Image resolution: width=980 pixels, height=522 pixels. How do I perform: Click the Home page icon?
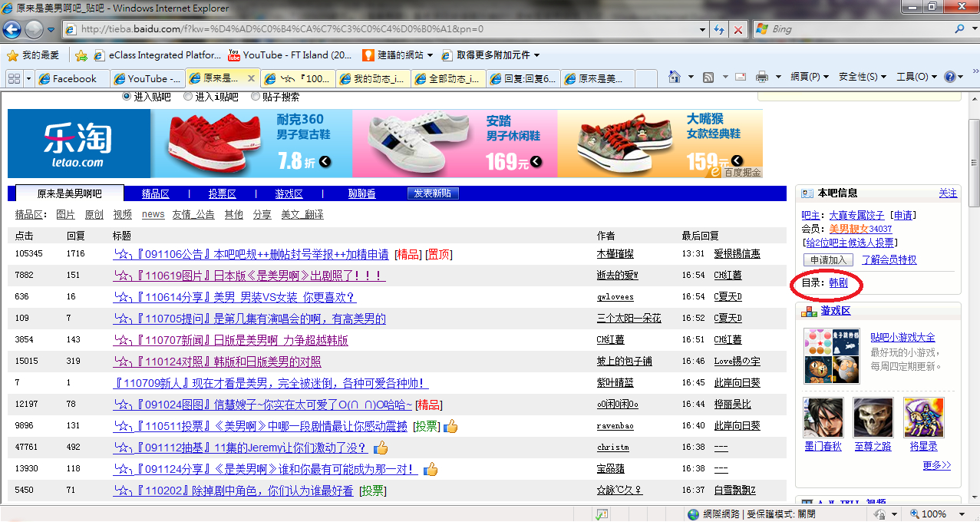(x=675, y=77)
